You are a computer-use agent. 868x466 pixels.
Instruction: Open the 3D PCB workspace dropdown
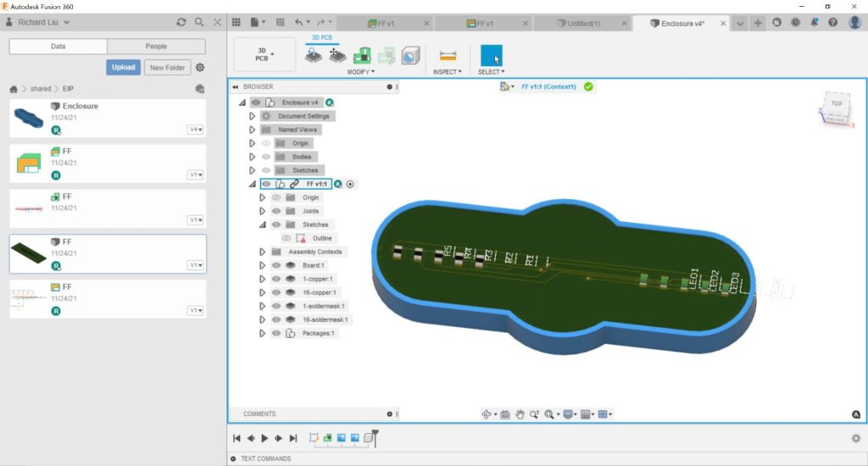pyautogui.click(x=264, y=55)
